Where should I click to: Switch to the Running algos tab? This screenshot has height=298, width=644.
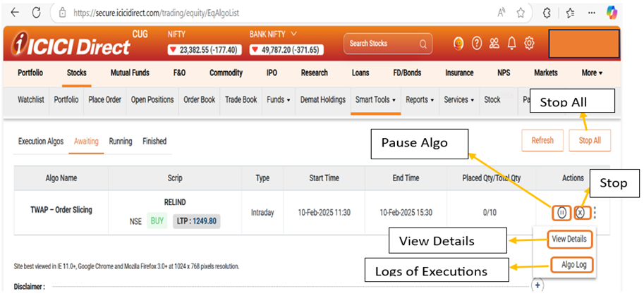(121, 142)
